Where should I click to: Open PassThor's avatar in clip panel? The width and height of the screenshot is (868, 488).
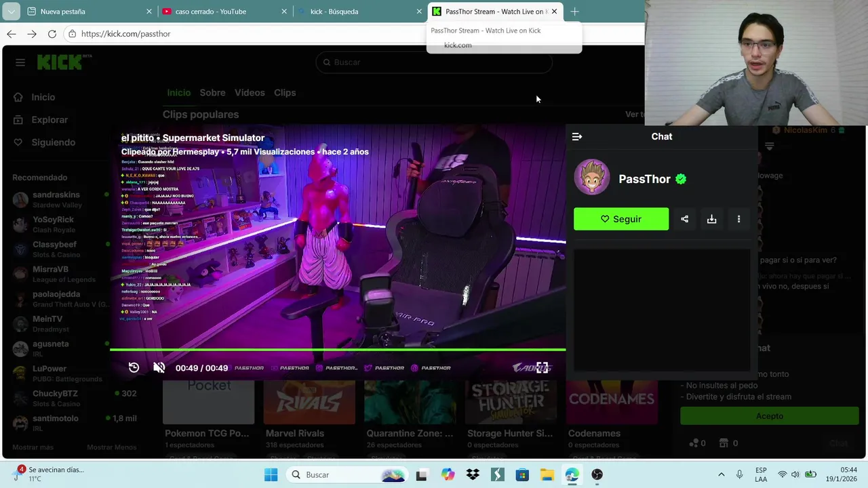[x=592, y=178]
